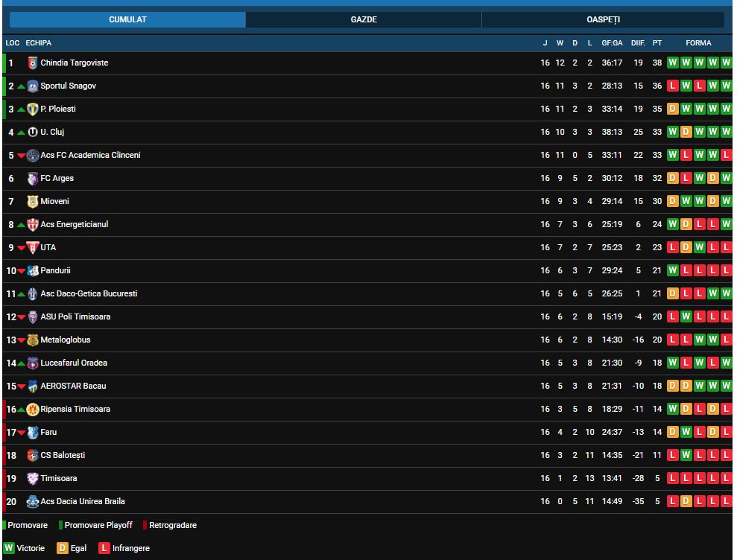The image size is (737, 560).
Task: Sort by the GF:GA column header
Action: pyautogui.click(x=612, y=42)
